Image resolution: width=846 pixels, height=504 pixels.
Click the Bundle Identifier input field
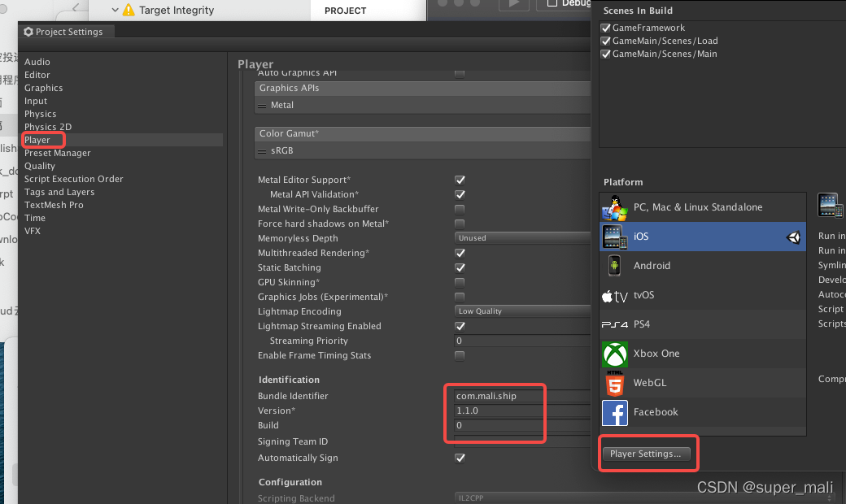tap(522, 396)
